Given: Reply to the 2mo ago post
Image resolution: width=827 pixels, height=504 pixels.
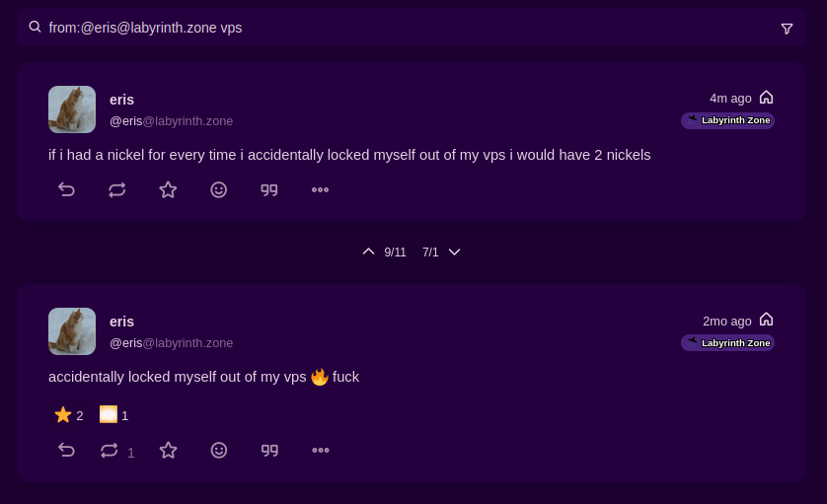Looking at the screenshot, I should click(66, 450).
